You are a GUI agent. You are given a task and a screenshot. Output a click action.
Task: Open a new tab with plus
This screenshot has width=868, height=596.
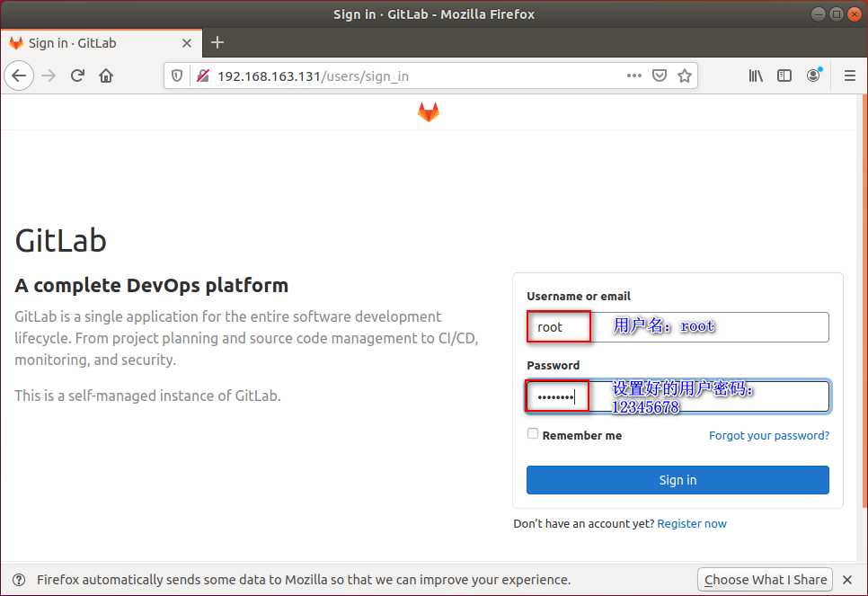217,42
